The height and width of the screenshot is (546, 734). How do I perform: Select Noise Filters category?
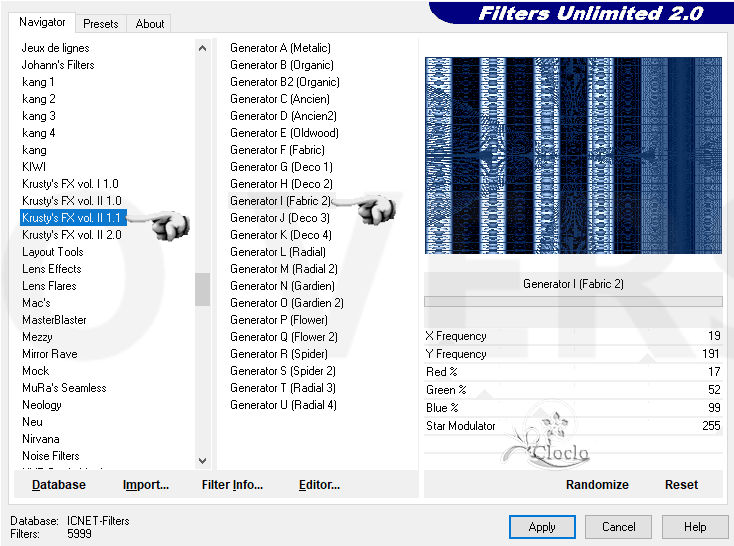tap(51, 456)
